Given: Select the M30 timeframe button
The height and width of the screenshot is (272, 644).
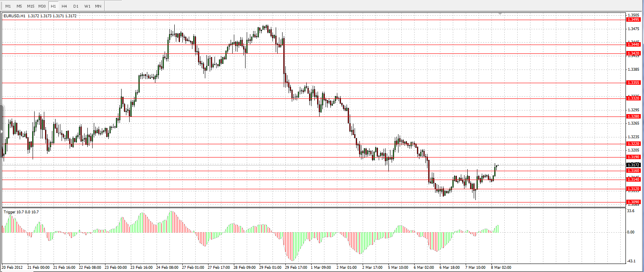Looking at the screenshot, I should [42, 6].
